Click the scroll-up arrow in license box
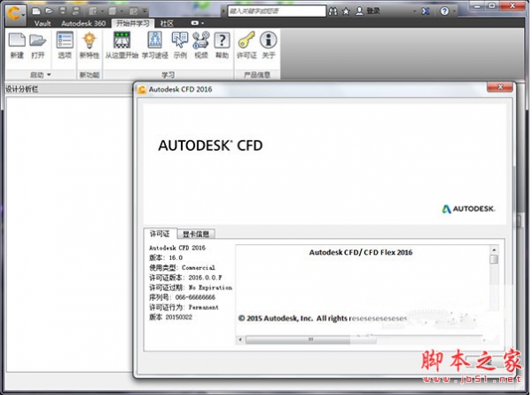This screenshot has height=395, width=532. tap(495, 249)
